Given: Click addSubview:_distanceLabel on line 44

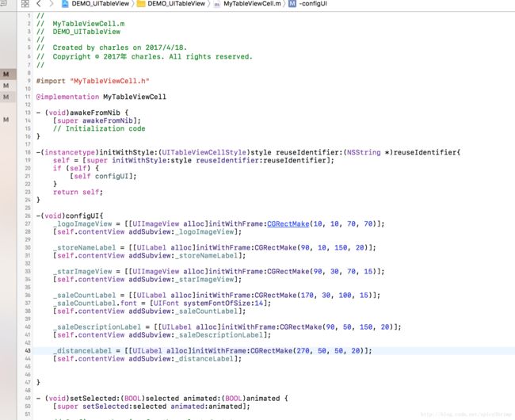Looking at the screenshot, I should click(x=183, y=359).
